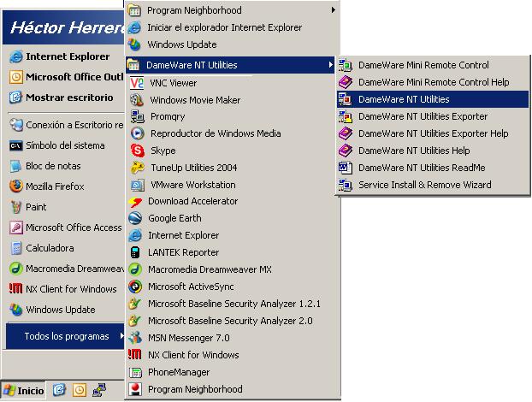
Task: Open Program Neighborhood at bottom of list
Action: (232, 389)
